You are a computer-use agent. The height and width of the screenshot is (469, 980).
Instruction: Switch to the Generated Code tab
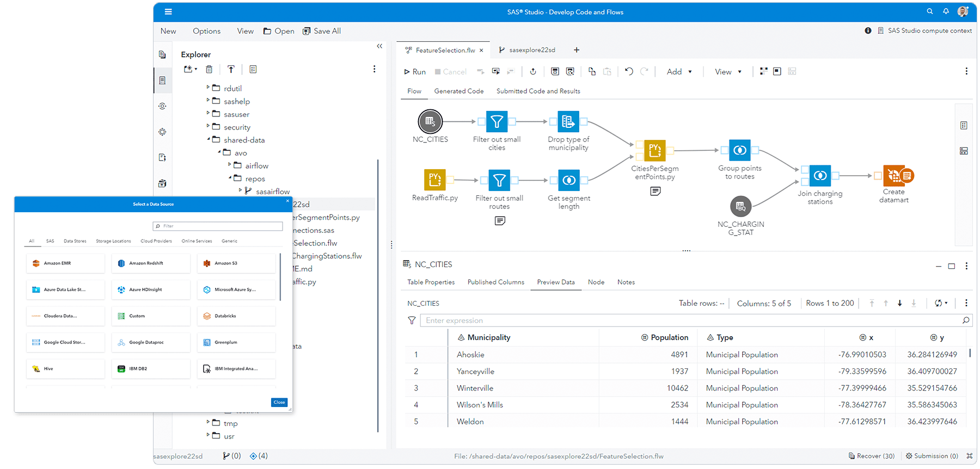click(458, 91)
